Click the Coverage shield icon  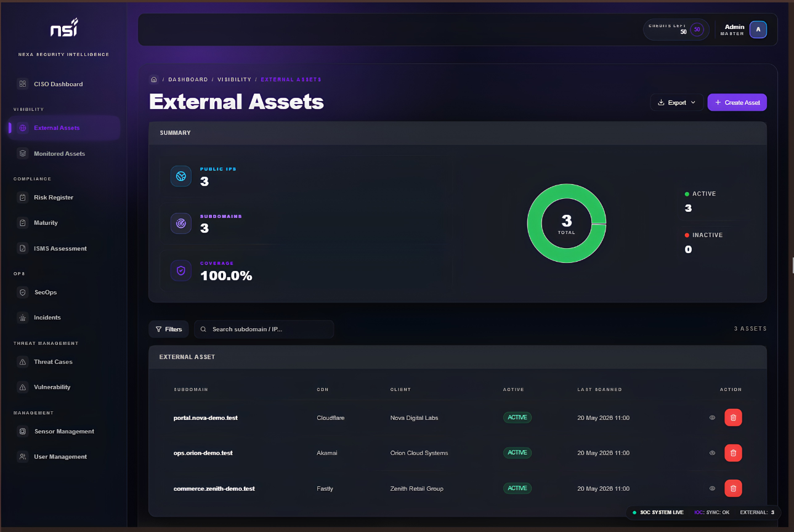[x=181, y=270]
